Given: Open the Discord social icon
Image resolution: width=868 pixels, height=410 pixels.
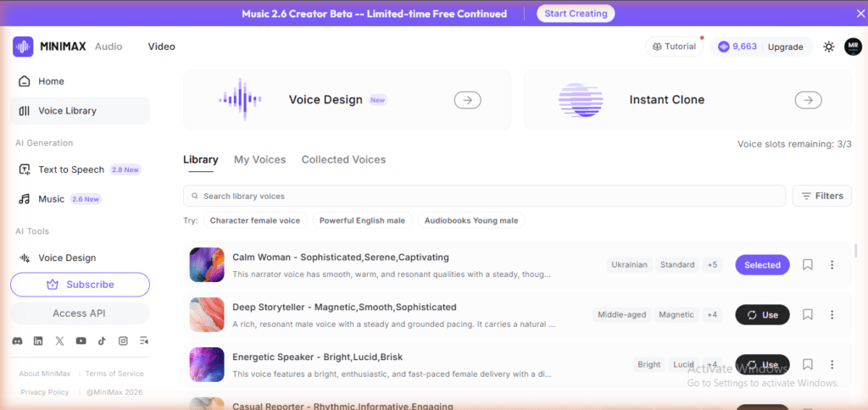Looking at the screenshot, I should click(x=17, y=341).
